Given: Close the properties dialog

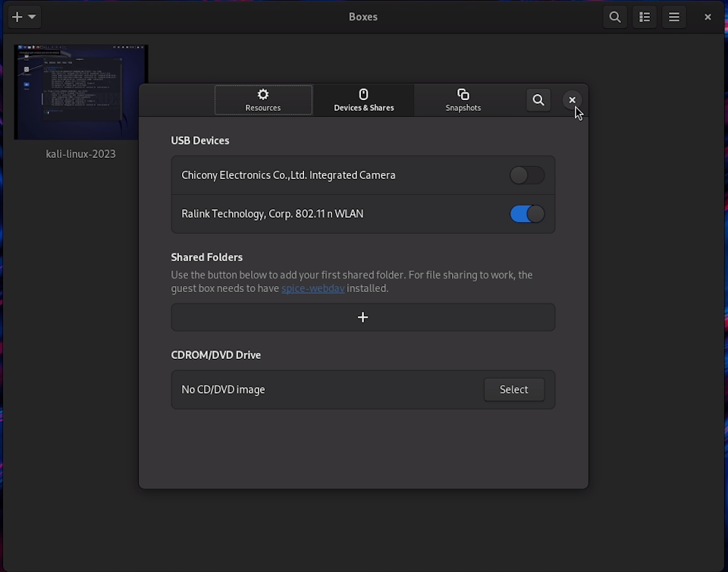Looking at the screenshot, I should click(x=572, y=100).
